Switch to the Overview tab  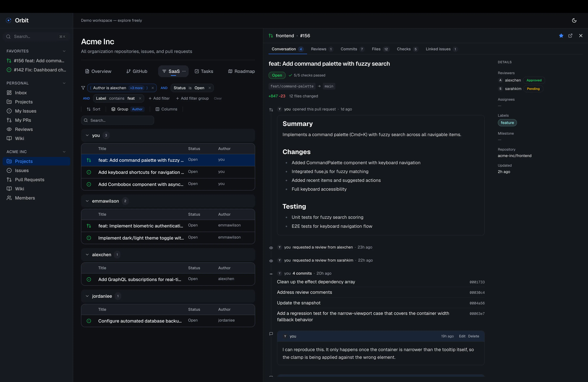[x=98, y=71]
